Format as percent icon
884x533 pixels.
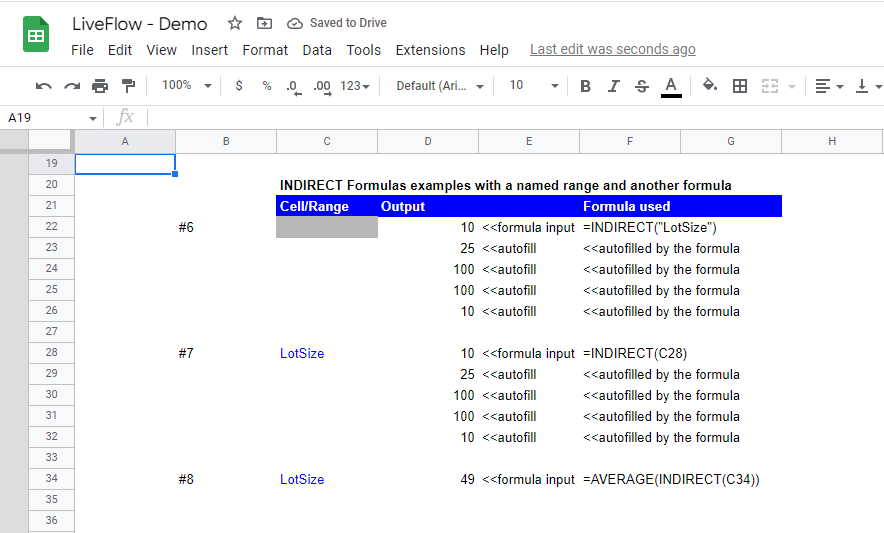click(x=267, y=86)
